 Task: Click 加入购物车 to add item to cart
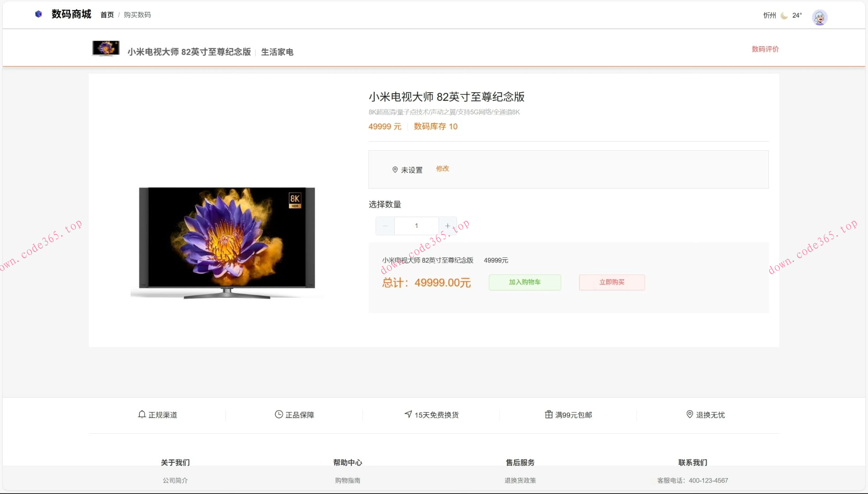point(524,282)
